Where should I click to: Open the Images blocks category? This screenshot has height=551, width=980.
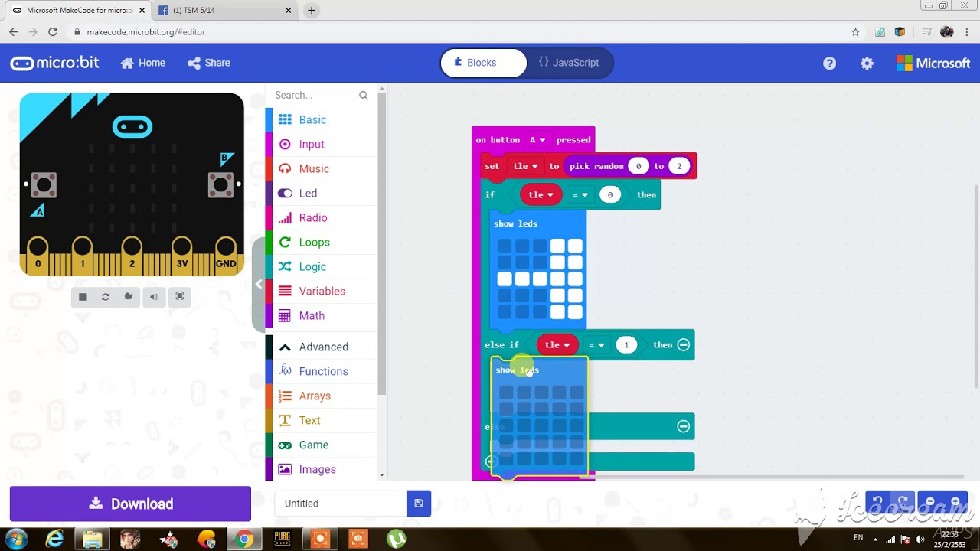pos(322,469)
